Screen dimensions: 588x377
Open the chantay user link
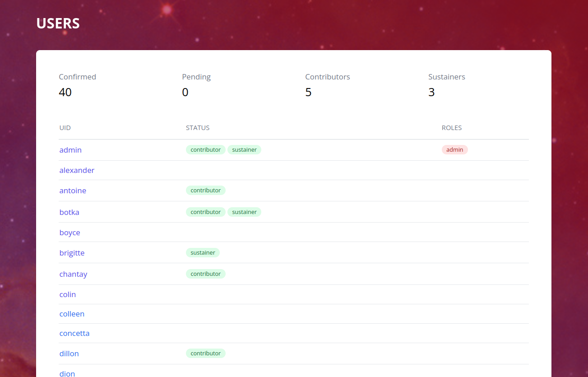(x=73, y=274)
